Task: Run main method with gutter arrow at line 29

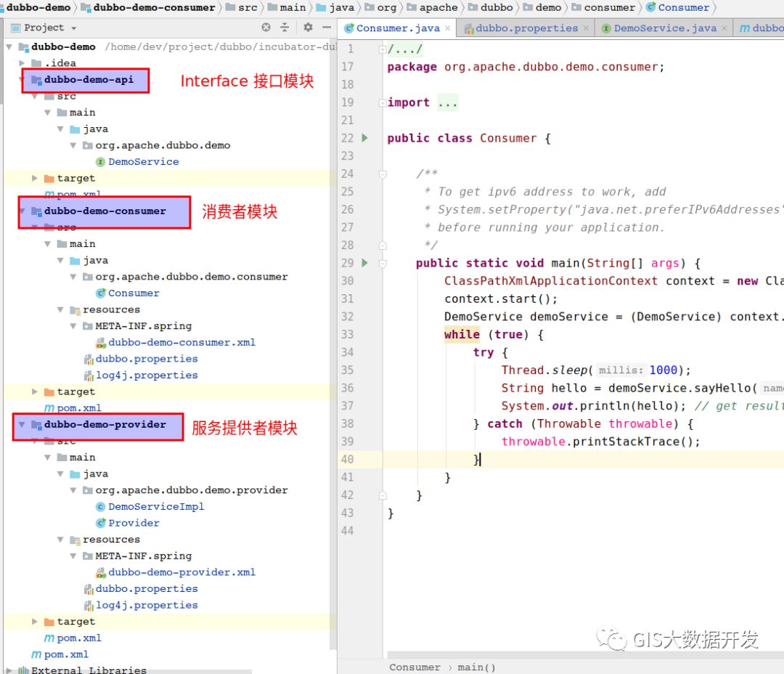Action: pos(365,263)
